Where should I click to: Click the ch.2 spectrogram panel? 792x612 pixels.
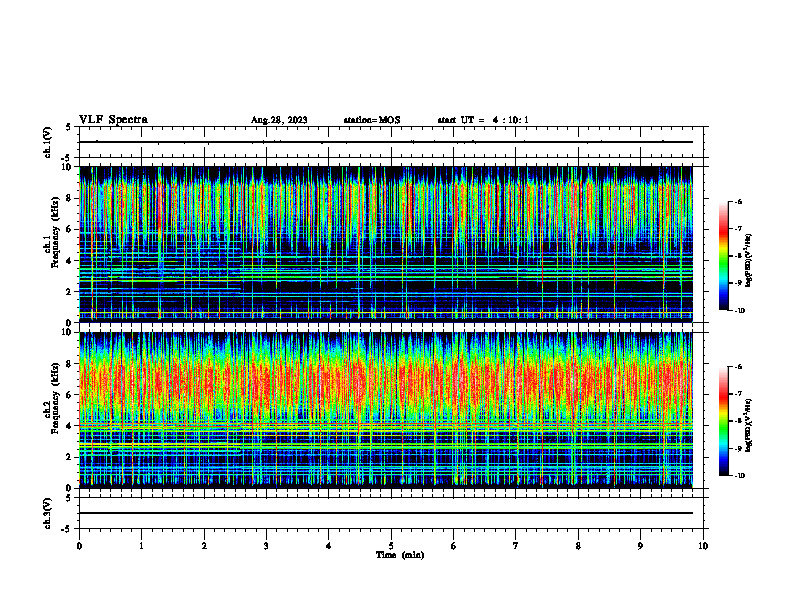coord(386,410)
